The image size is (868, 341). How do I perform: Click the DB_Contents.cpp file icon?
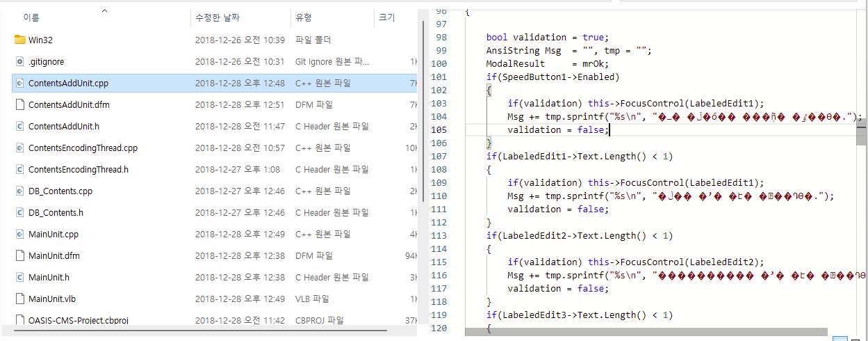pyautogui.click(x=19, y=191)
